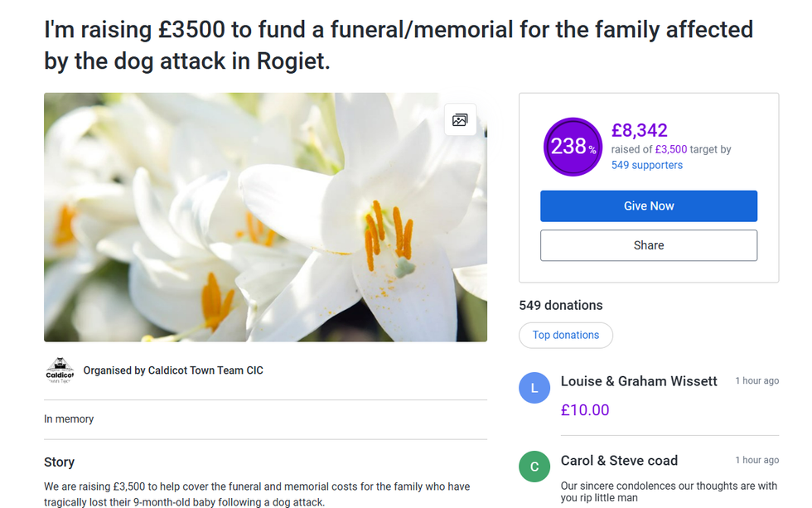Click the £3,500 target amount
812x508 pixels.
[x=671, y=150]
